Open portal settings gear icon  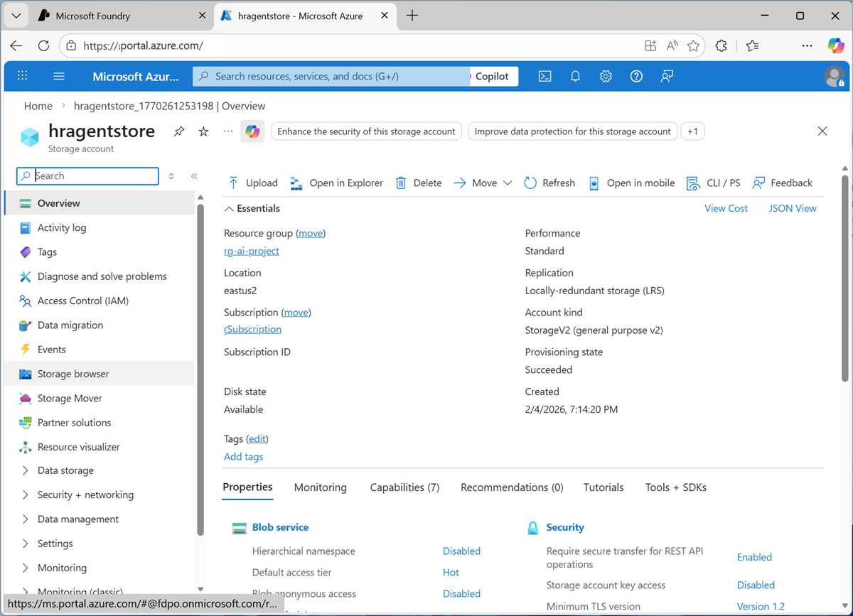click(605, 76)
